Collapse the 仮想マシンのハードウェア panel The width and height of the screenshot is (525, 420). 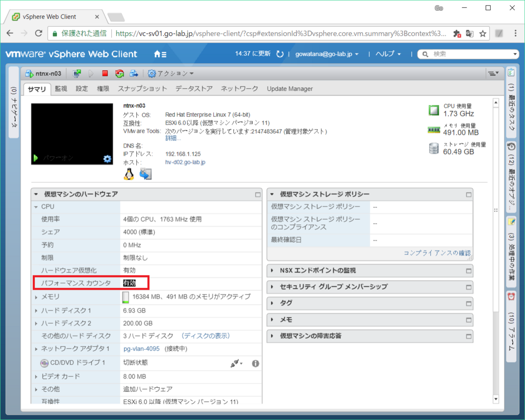click(36, 194)
